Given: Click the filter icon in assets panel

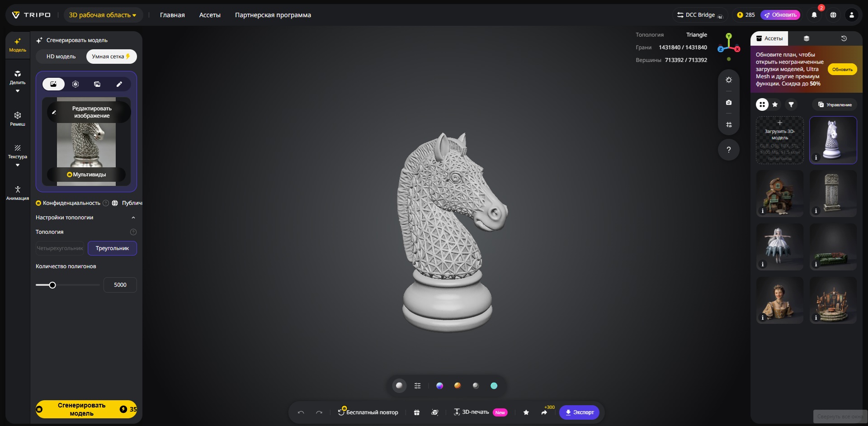Looking at the screenshot, I should coord(791,104).
